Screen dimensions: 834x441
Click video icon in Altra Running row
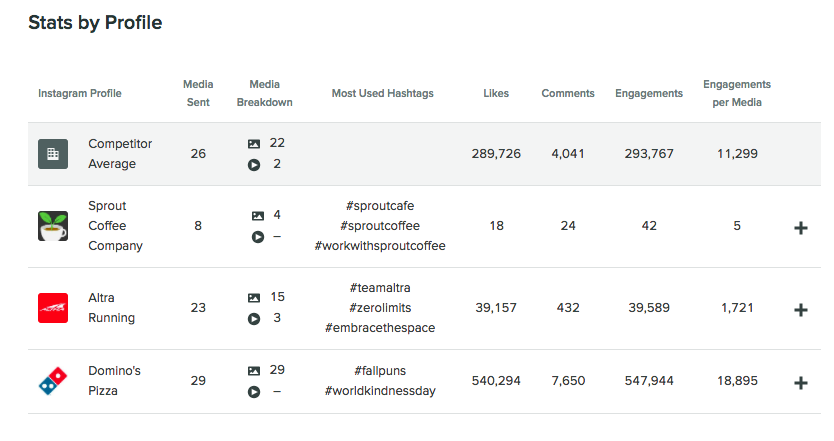[254, 319]
